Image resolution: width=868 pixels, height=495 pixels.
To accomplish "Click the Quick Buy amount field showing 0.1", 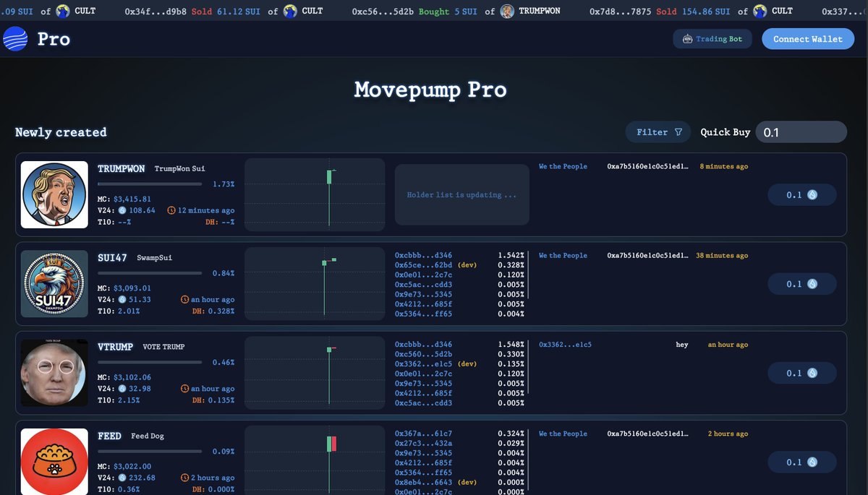I will (801, 132).
